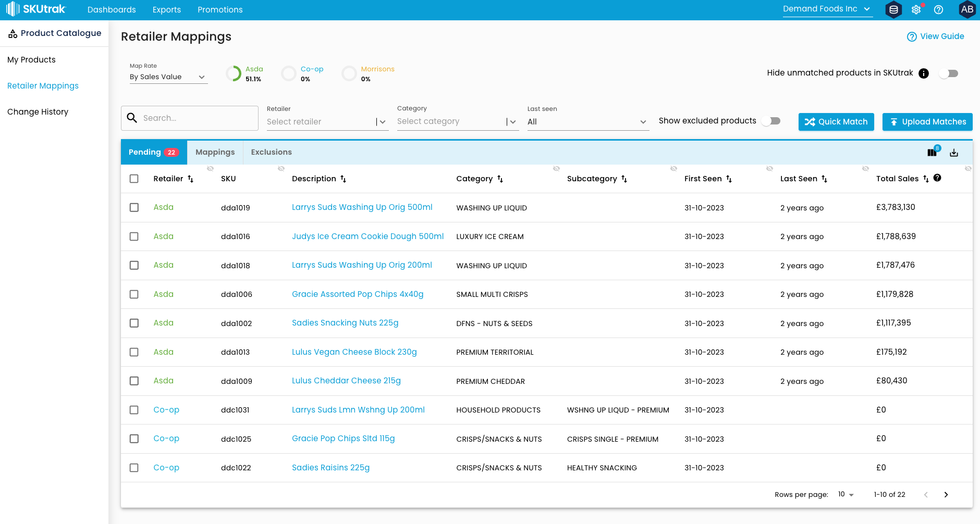Open the Exports menu
The image size is (980, 524).
click(x=167, y=10)
